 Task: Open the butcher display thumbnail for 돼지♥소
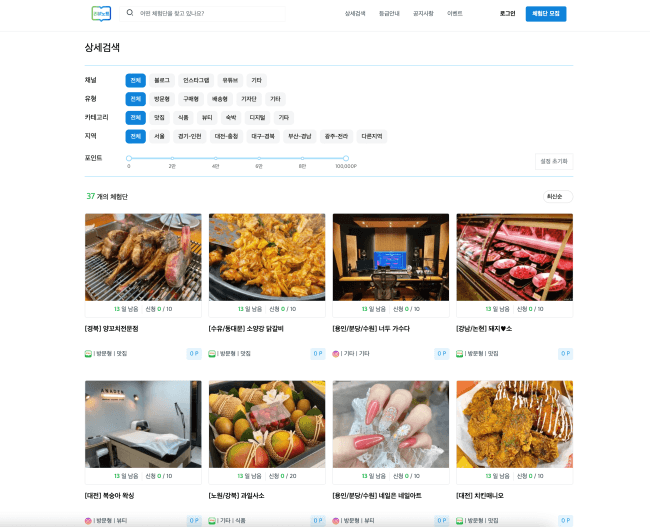pyautogui.click(x=514, y=257)
